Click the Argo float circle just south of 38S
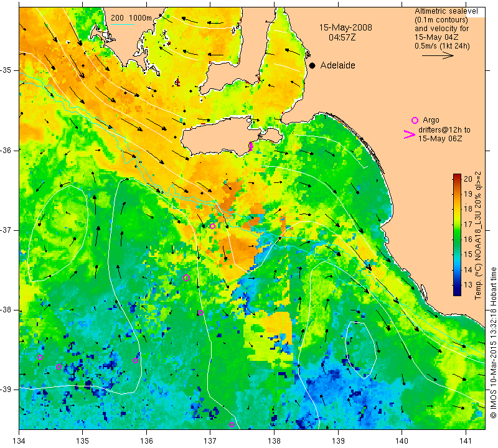Image resolution: width=498 pixels, height=448 pixels. 200,313
